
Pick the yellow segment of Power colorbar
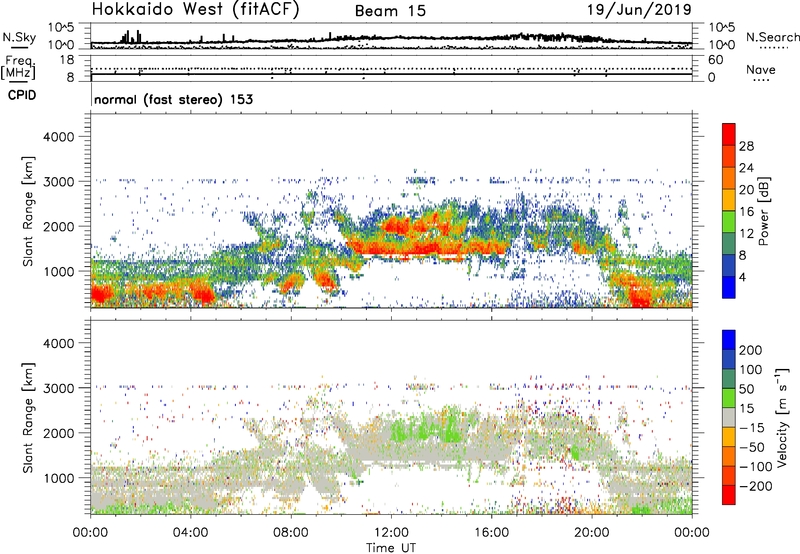(x=729, y=200)
